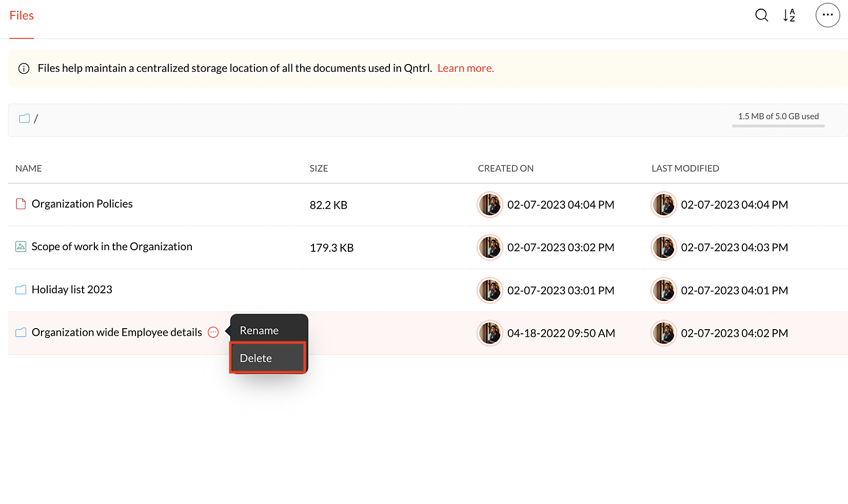
Task: Click the creator avatar for Organization Policies
Action: pyautogui.click(x=490, y=205)
